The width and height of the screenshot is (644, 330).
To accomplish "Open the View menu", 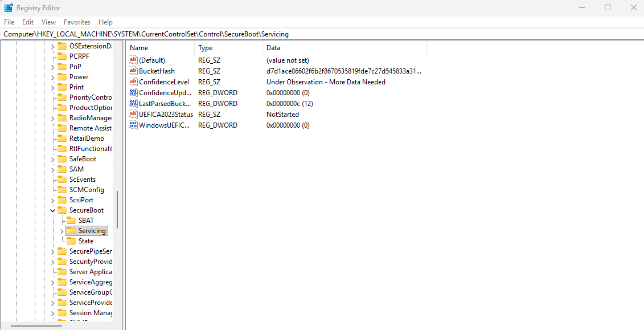I will click(49, 22).
